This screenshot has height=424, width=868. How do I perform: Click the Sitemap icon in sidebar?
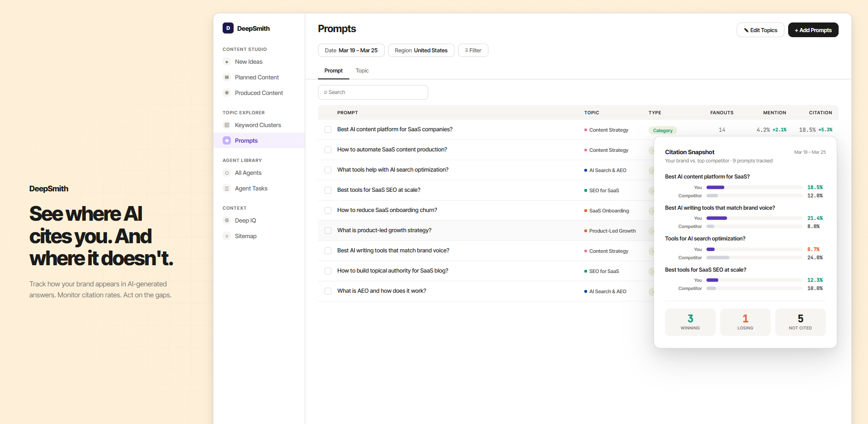pyautogui.click(x=227, y=236)
